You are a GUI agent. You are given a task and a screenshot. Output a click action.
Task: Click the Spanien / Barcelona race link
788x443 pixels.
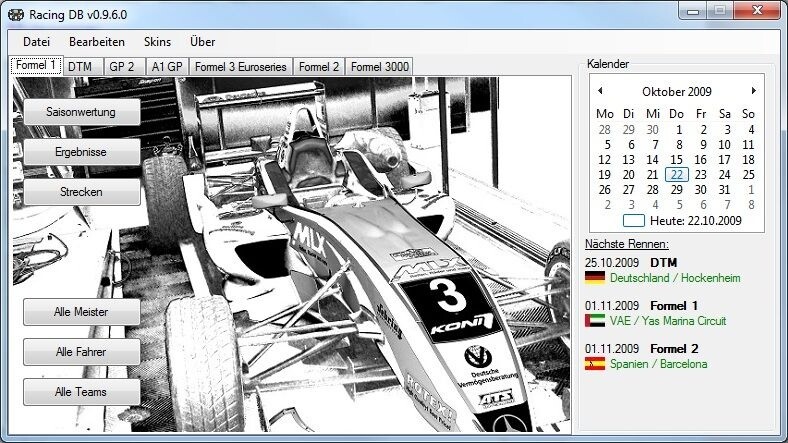pos(658,364)
